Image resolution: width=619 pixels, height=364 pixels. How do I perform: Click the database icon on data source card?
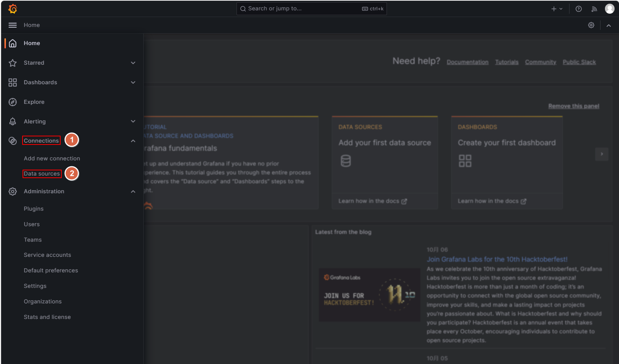point(346,161)
